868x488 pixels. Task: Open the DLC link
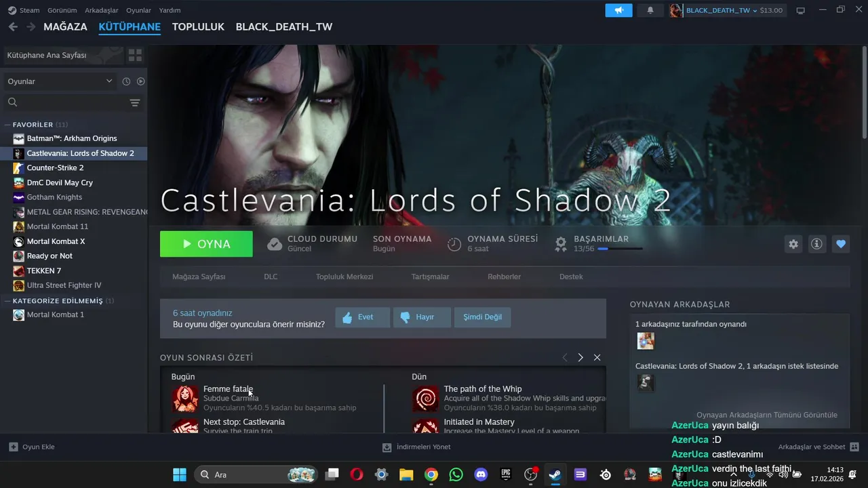[271, 277]
